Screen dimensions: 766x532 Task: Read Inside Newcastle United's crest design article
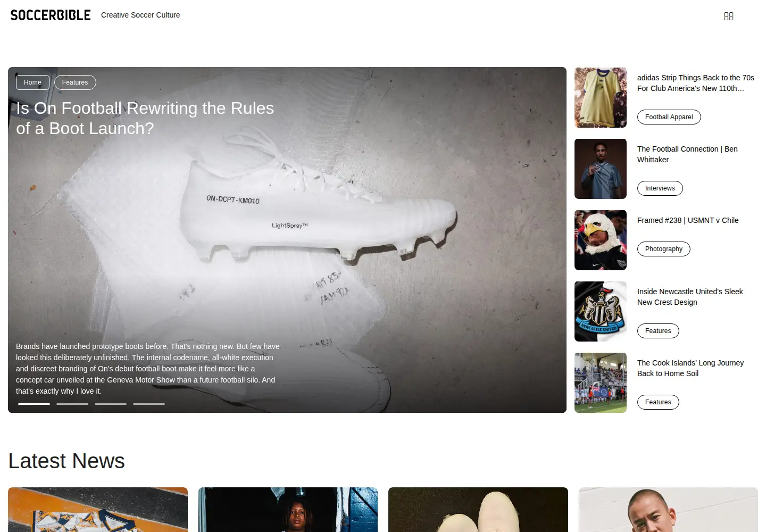[690, 297]
